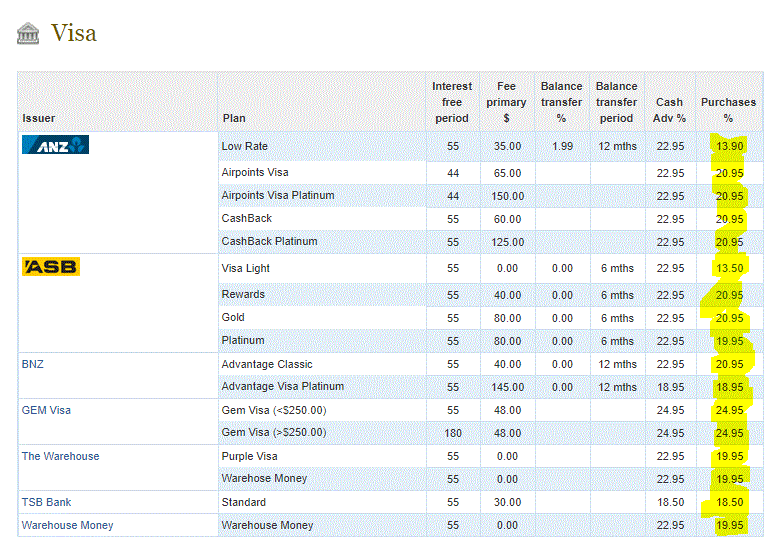Viewport: 780px width, 554px height.
Task: Click the 180 interest free period value
Action: (453, 433)
